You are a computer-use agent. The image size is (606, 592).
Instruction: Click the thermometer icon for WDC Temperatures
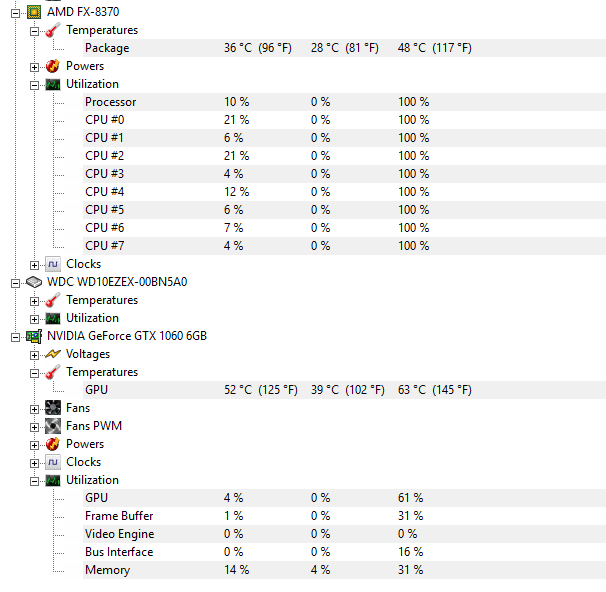pyautogui.click(x=53, y=300)
